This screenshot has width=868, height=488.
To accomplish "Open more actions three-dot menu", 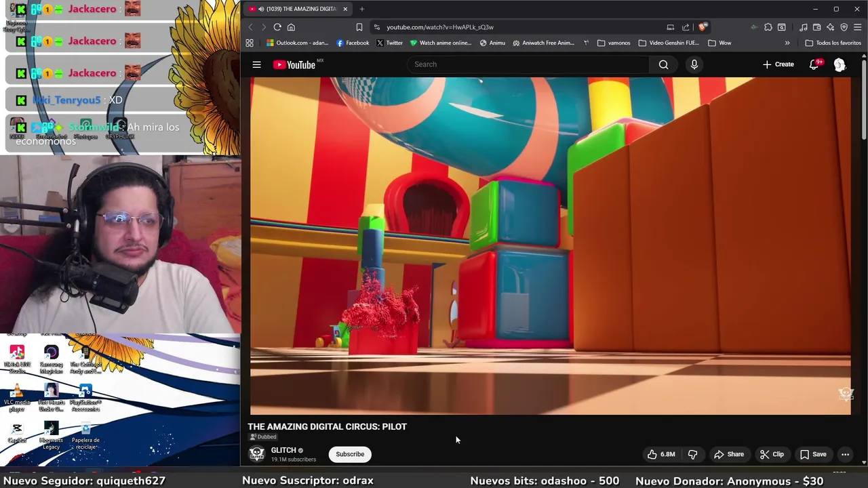I will pyautogui.click(x=845, y=454).
